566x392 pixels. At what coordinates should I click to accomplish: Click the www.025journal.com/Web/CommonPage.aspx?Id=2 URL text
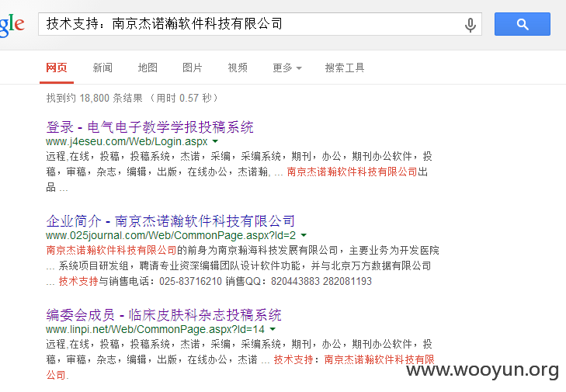tap(171, 236)
